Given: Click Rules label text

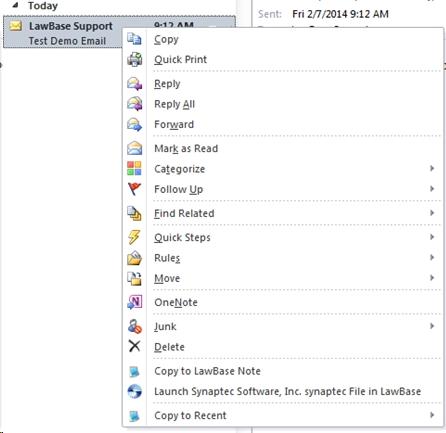Looking at the screenshot, I should pos(167,258).
